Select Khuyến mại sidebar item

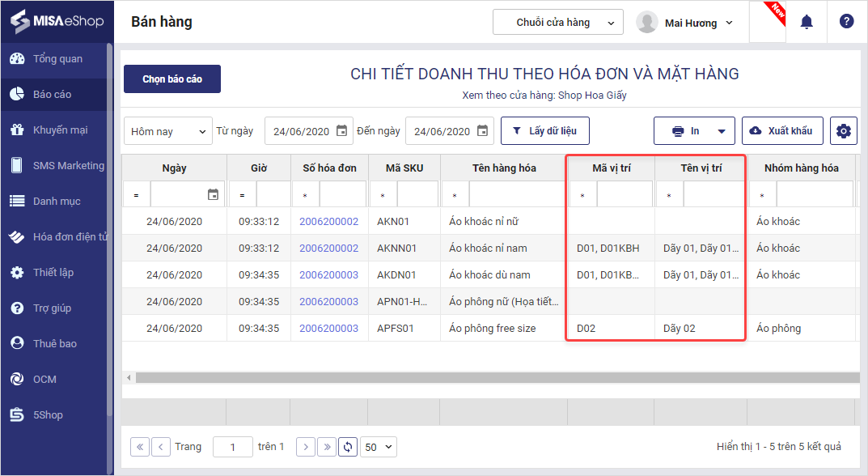[60, 130]
